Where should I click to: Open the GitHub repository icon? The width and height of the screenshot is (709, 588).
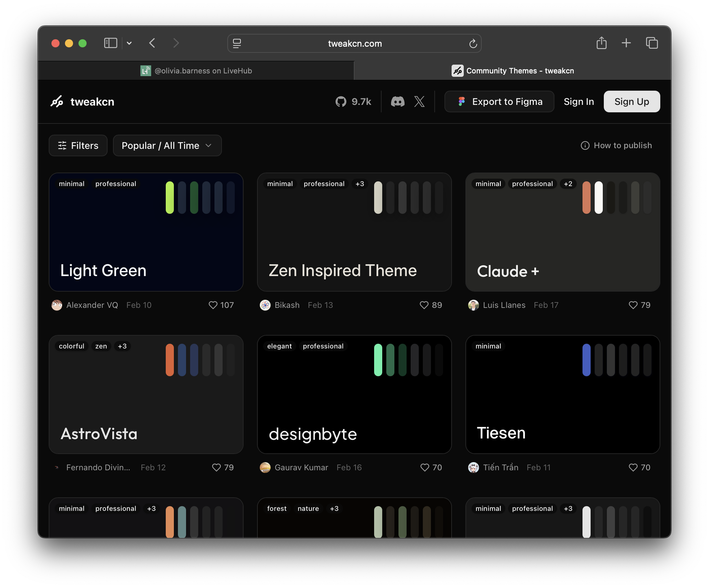[x=341, y=101]
